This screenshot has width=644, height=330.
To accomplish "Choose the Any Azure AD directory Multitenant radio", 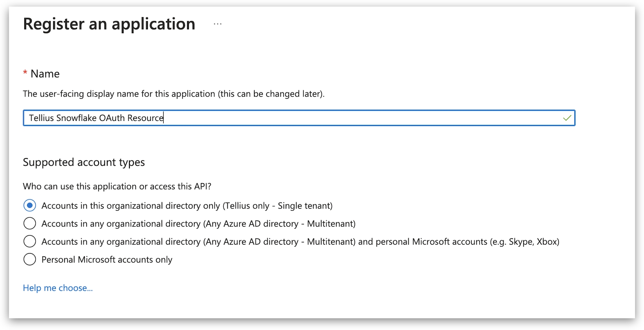I will click(30, 224).
